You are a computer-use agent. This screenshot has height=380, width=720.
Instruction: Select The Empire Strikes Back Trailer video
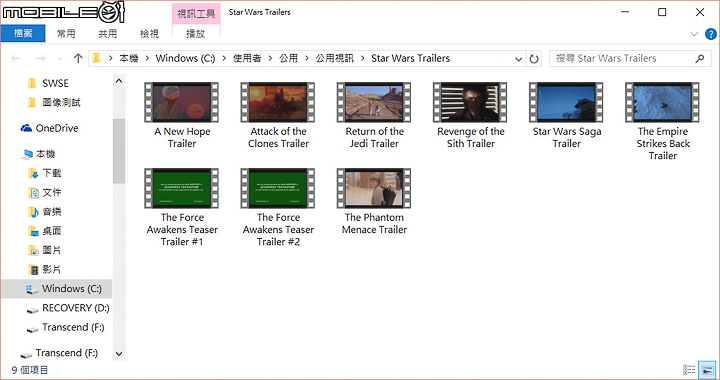point(663,122)
